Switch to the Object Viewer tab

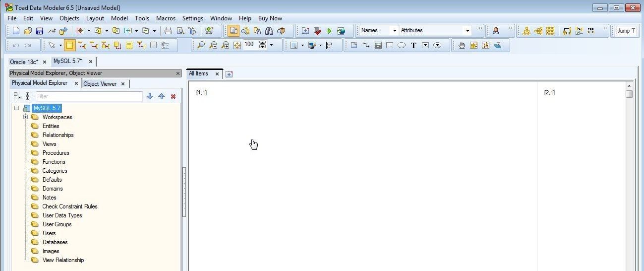click(x=100, y=84)
